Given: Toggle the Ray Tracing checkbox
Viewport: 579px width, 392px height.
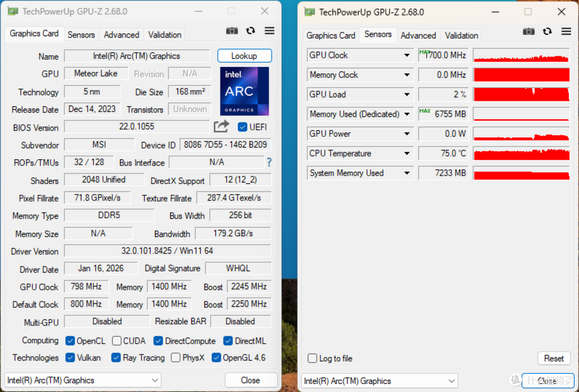Looking at the screenshot, I should [116, 358].
